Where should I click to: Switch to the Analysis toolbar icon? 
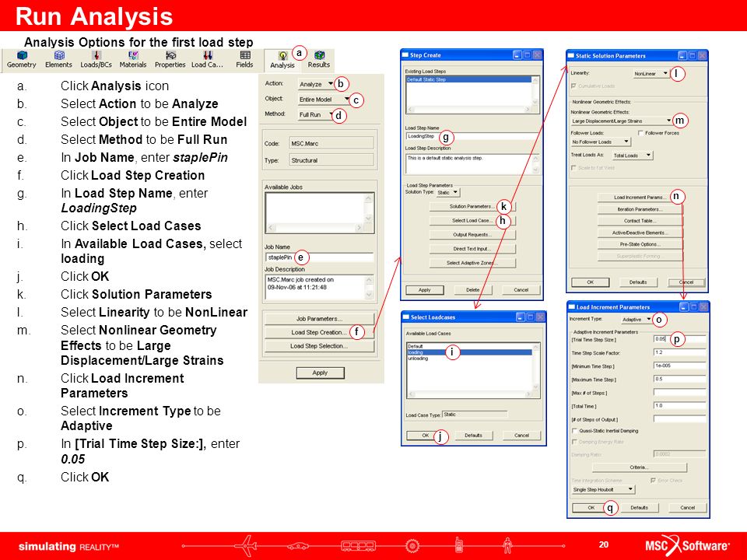pyautogui.click(x=282, y=60)
